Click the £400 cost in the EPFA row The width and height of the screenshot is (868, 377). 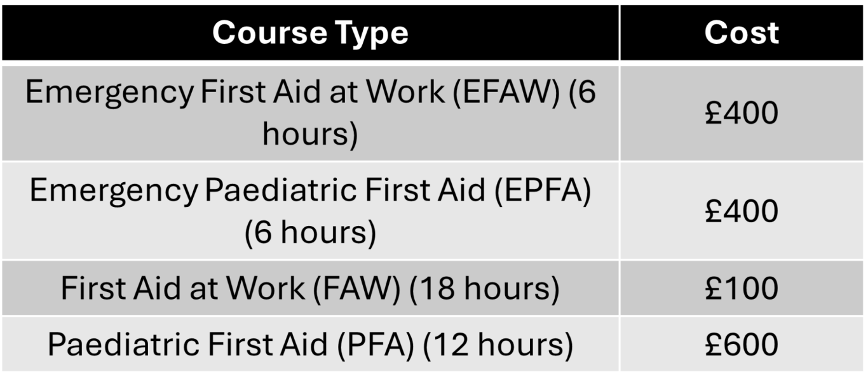(x=742, y=210)
